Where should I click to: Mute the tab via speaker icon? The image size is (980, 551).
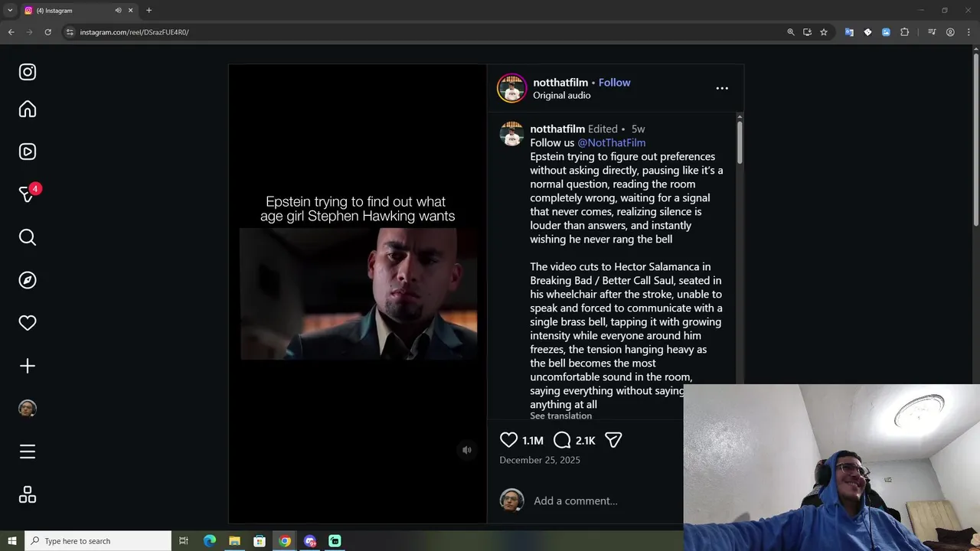pyautogui.click(x=118, y=11)
